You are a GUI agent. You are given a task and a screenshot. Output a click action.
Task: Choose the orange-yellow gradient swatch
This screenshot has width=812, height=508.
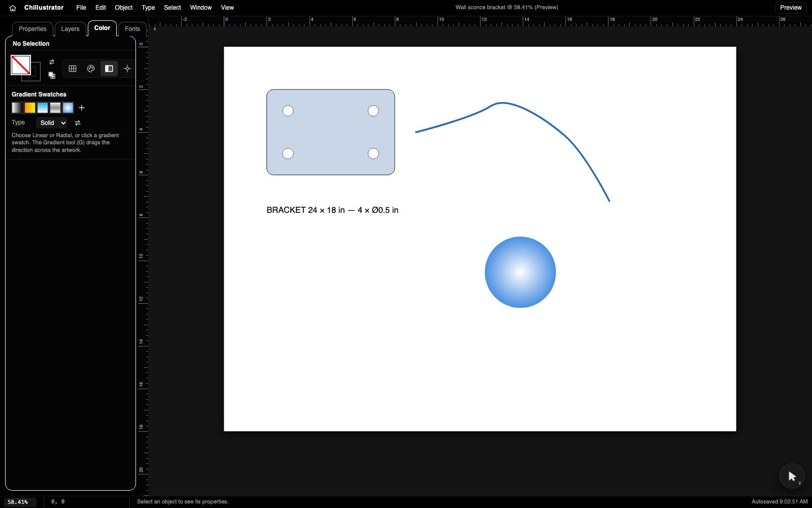tap(30, 108)
